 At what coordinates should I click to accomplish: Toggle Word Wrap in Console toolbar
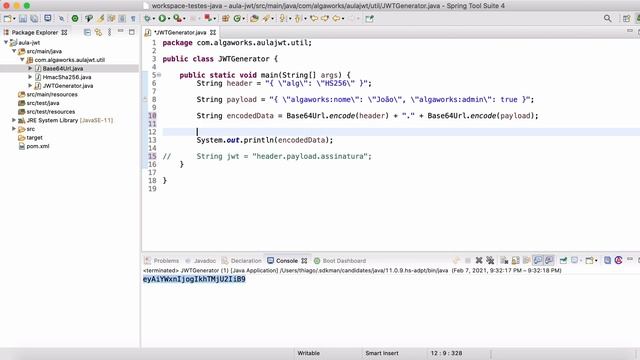coord(527,260)
